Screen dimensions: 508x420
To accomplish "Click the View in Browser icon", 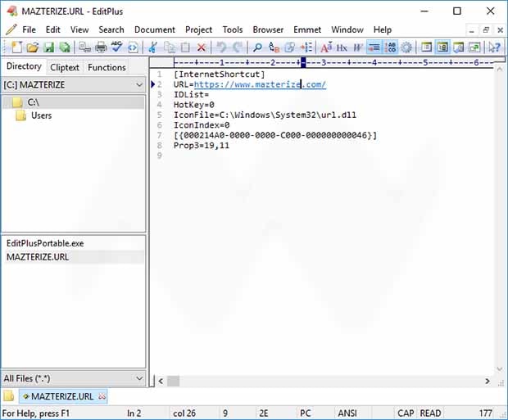I will [133, 47].
